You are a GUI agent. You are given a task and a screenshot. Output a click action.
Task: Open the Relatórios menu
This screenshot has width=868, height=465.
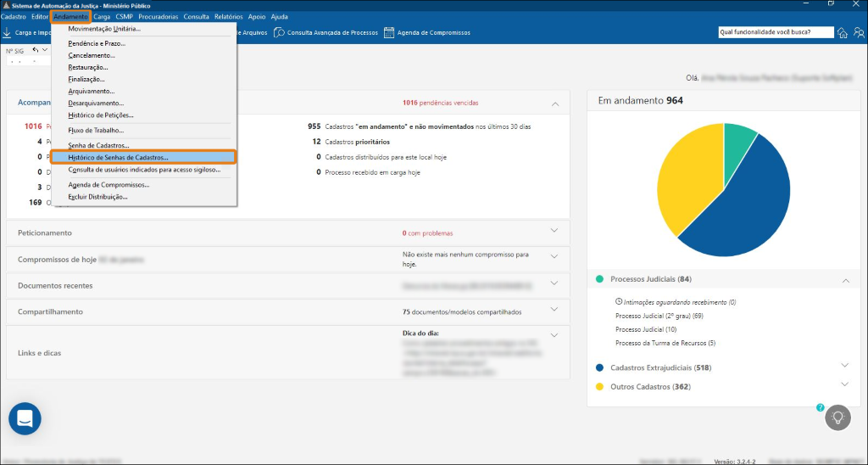point(229,17)
